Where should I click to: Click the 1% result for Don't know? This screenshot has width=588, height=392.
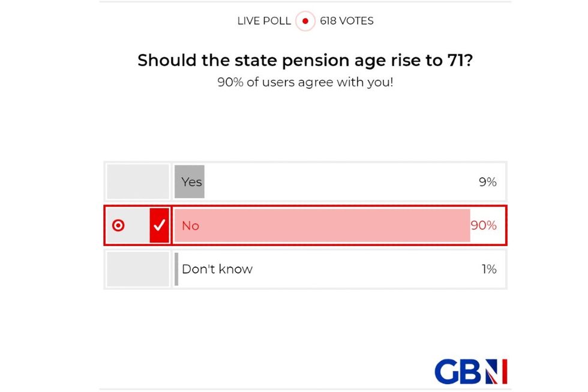pos(489,269)
